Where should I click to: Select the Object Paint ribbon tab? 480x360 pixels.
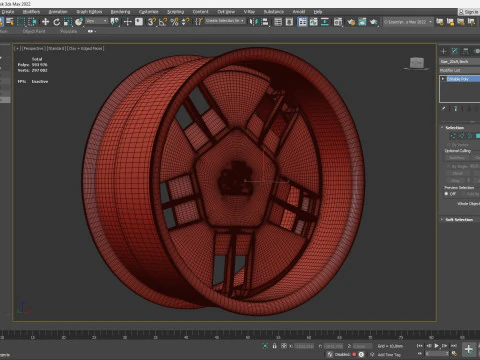[34, 31]
